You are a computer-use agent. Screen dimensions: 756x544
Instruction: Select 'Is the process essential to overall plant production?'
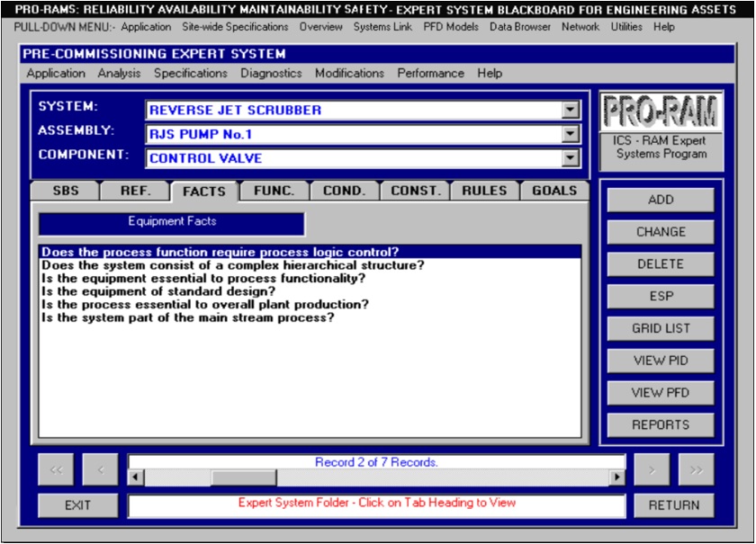(310, 304)
